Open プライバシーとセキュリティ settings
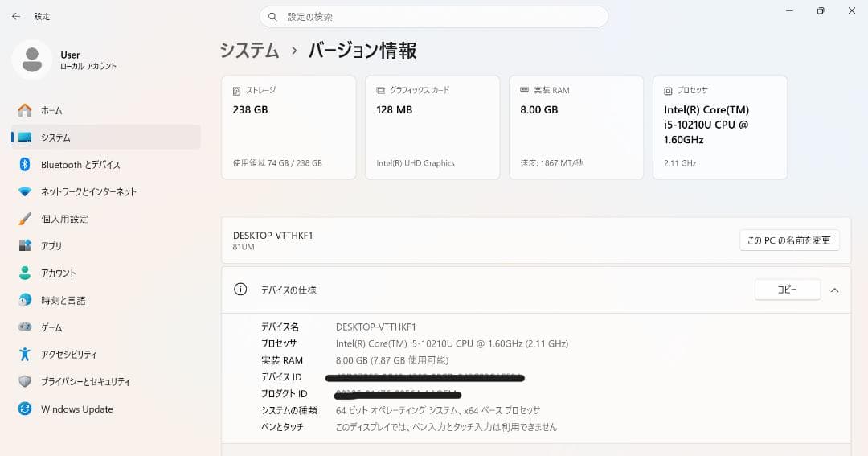The width and height of the screenshot is (868, 456). point(106,381)
